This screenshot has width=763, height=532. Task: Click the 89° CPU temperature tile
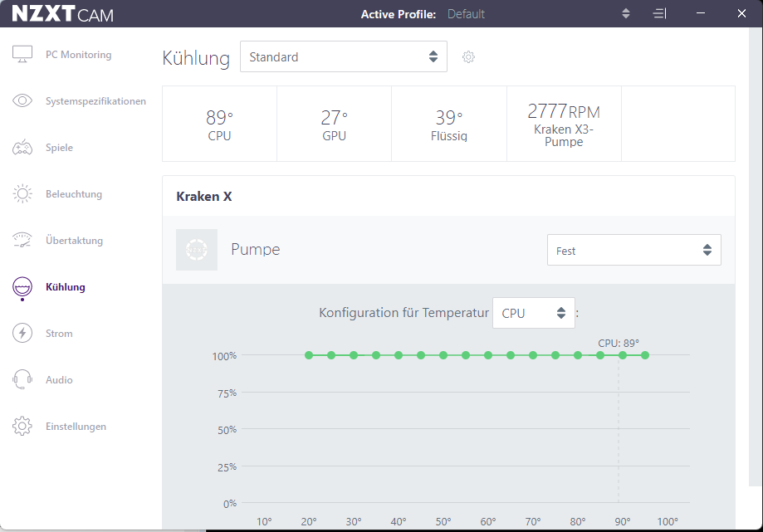click(x=219, y=124)
